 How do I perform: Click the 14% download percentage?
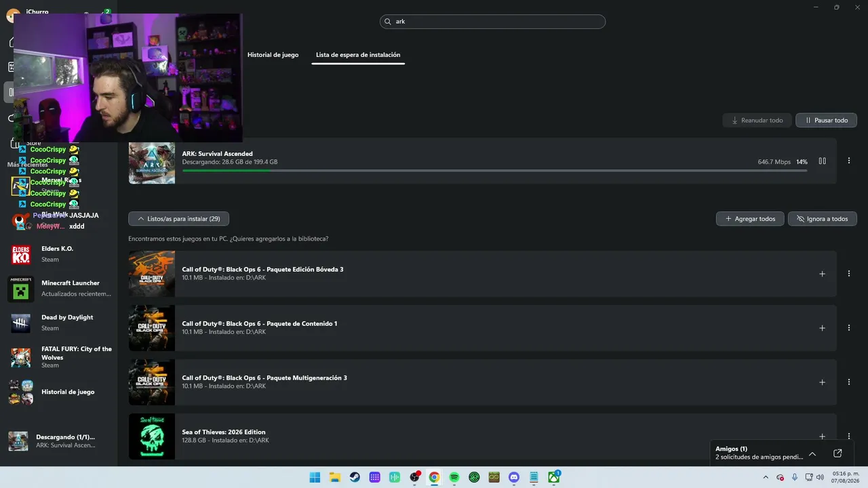802,162
